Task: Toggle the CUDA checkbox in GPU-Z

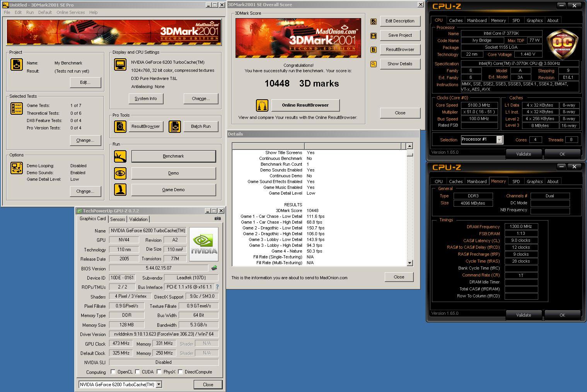Action: 137,372
